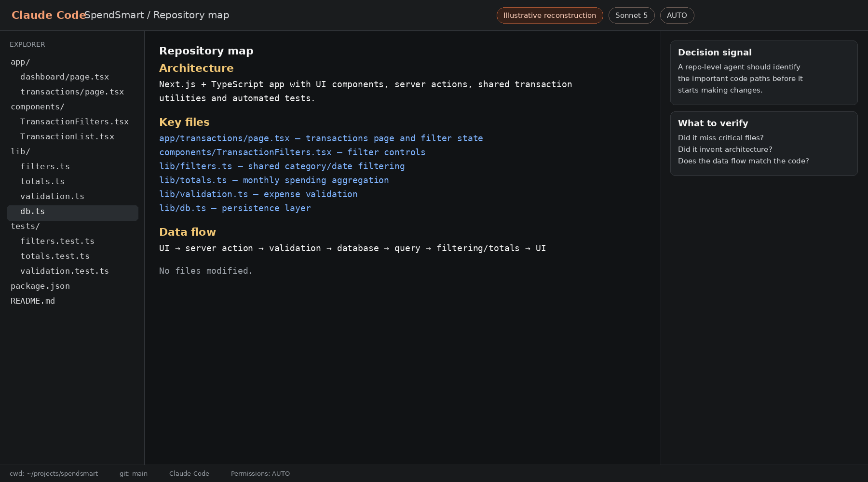This screenshot has height=482, width=868.
Task: Click the Claude Code logo title
Action: [49, 15]
